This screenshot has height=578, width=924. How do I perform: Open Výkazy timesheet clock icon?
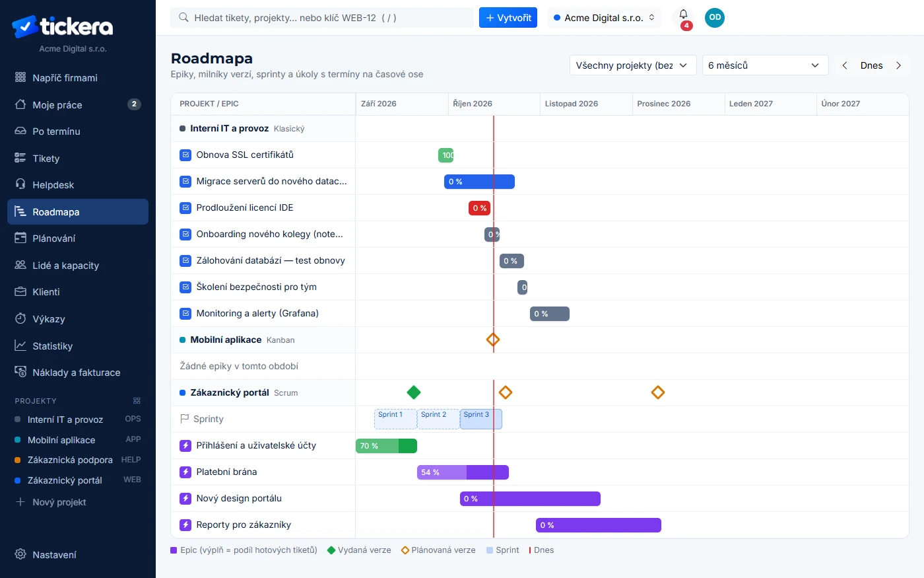[x=20, y=318]
